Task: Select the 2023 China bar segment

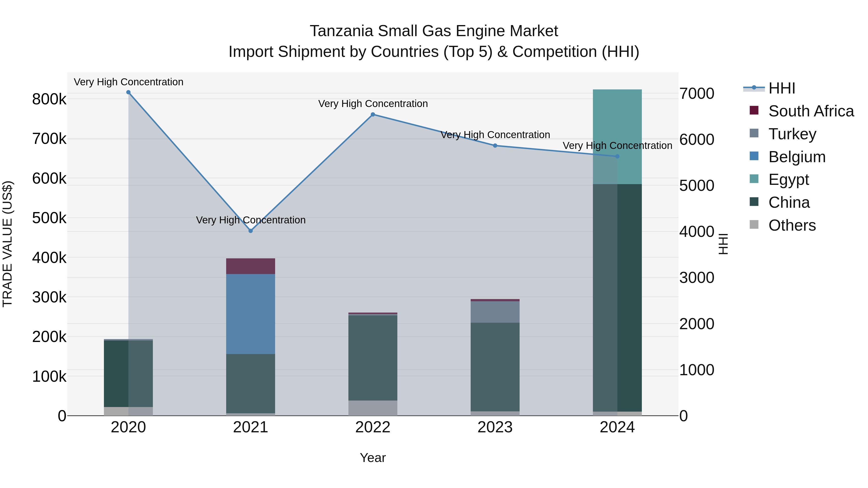Action: [x=495, y=367]
